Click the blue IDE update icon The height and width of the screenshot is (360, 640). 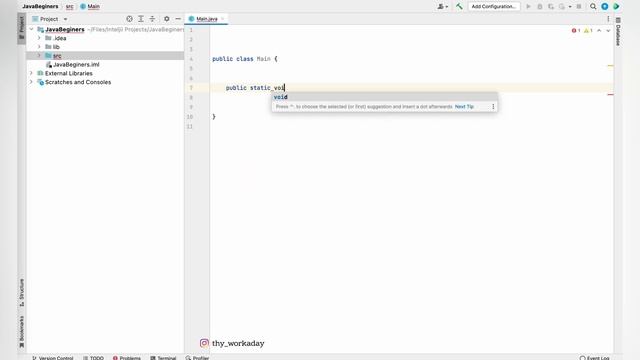[604, 7]
